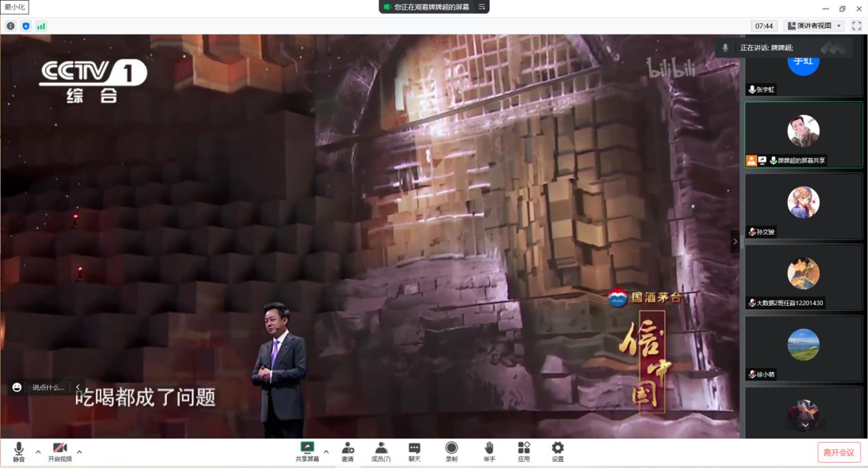Screen dimensions: 868x468
Task: Click meeting timer 07:44
Action: [763, 26]
